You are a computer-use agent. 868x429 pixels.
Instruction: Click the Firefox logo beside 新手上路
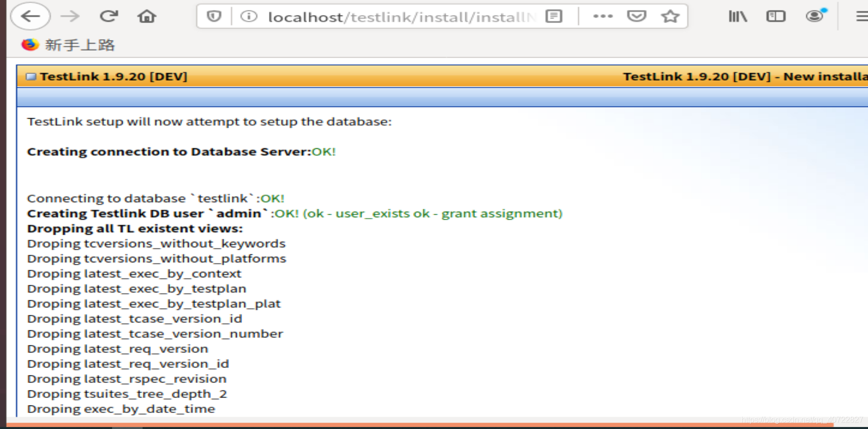tap(30, 45)
